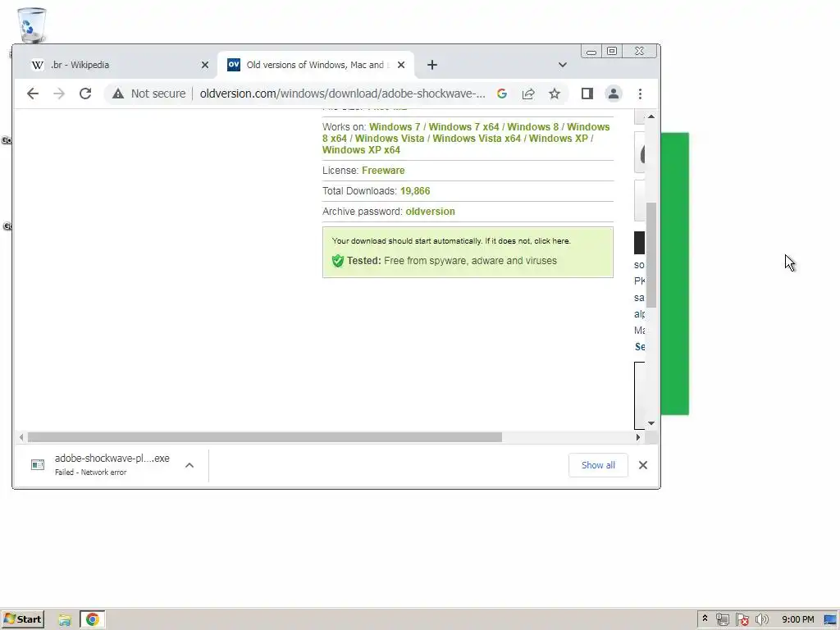The width and height of the screenshot is (840, 630).
Task: Click the scroll left arrow
Action: click(x=21, y=437)
